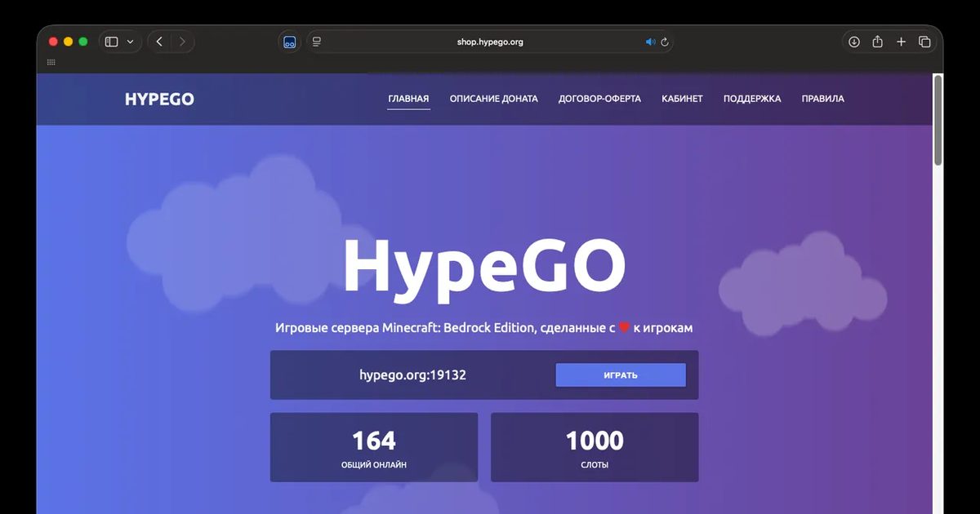Open the sidebar options dropdown chevron
Viewport: 980px width, 514px height.
pos(130,42)
